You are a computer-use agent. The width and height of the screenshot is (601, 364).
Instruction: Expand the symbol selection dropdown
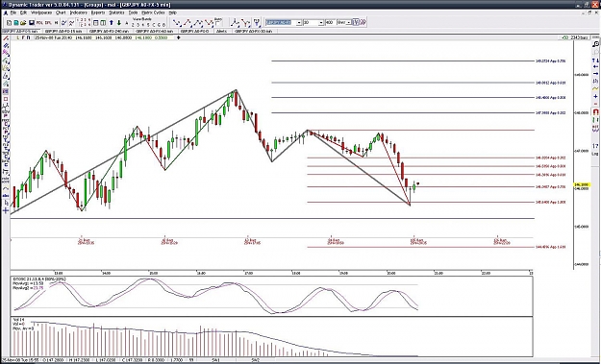299,23
